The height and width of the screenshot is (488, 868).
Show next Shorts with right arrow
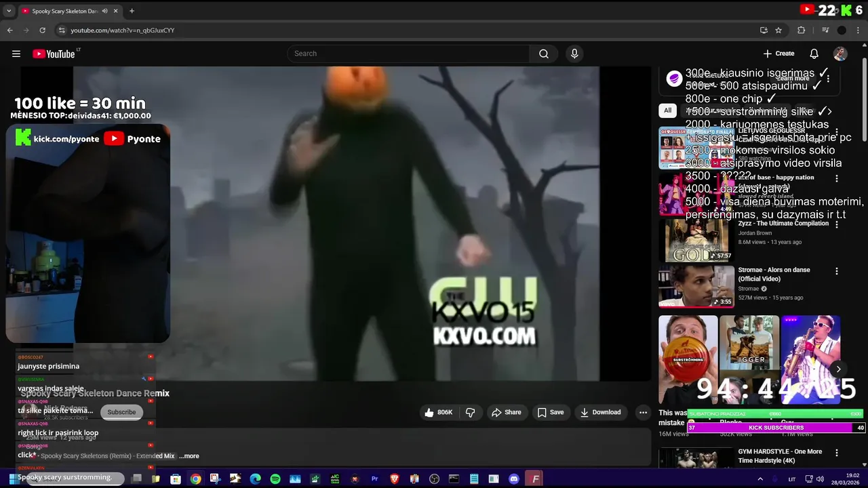[839, 369]
